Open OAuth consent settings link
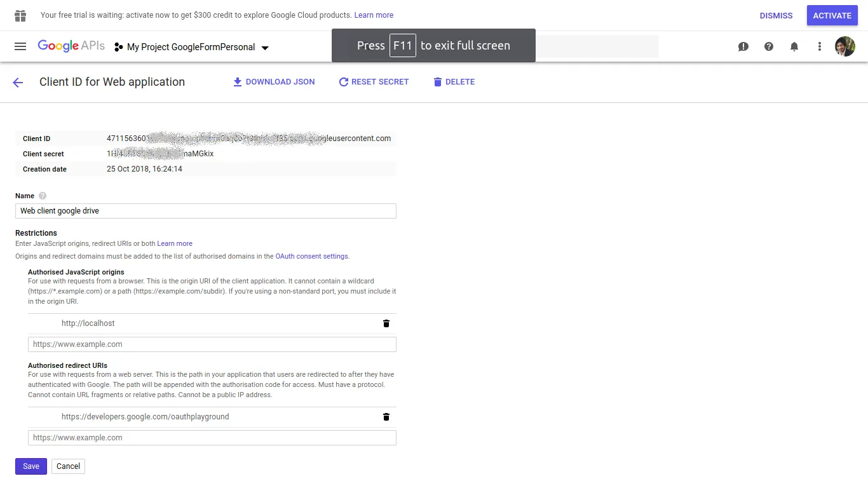The width and height of the screenshot is (868, 488). 312,256
